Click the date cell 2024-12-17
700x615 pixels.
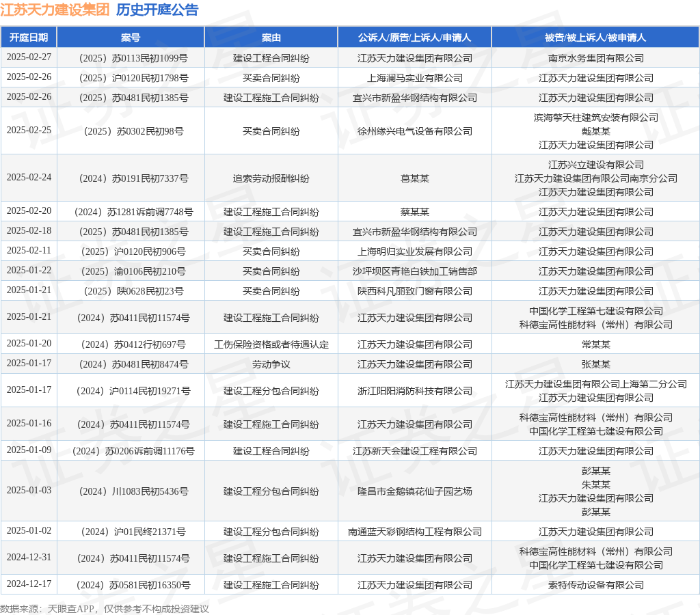(x=29, y=584)
